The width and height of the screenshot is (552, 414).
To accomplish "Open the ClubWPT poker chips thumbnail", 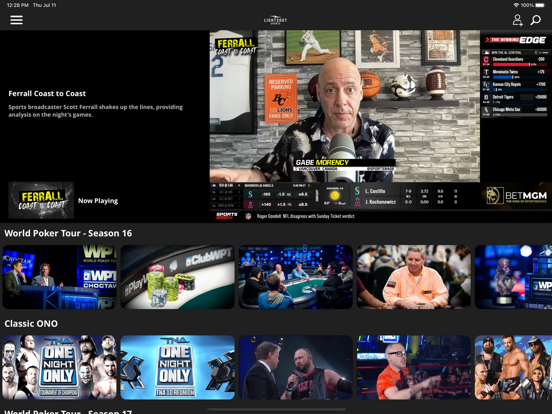I will pos(177,277).
